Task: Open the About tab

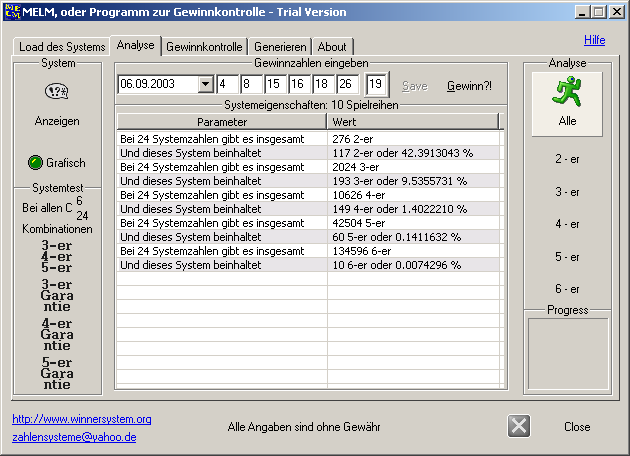Action: (x=332, y=47)
